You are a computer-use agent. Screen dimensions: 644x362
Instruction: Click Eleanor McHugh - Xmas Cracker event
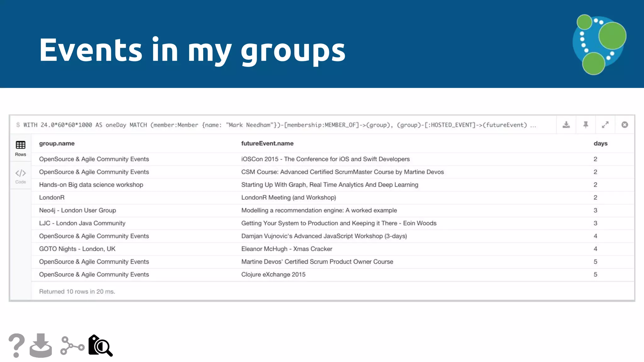pos(286,249)
